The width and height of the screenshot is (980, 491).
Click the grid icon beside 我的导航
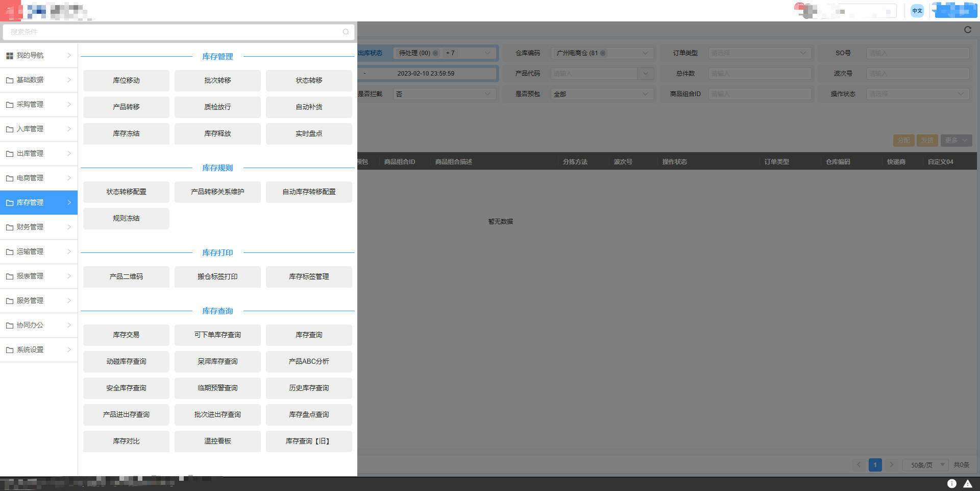pyautogui.click(x=10, y=56)
